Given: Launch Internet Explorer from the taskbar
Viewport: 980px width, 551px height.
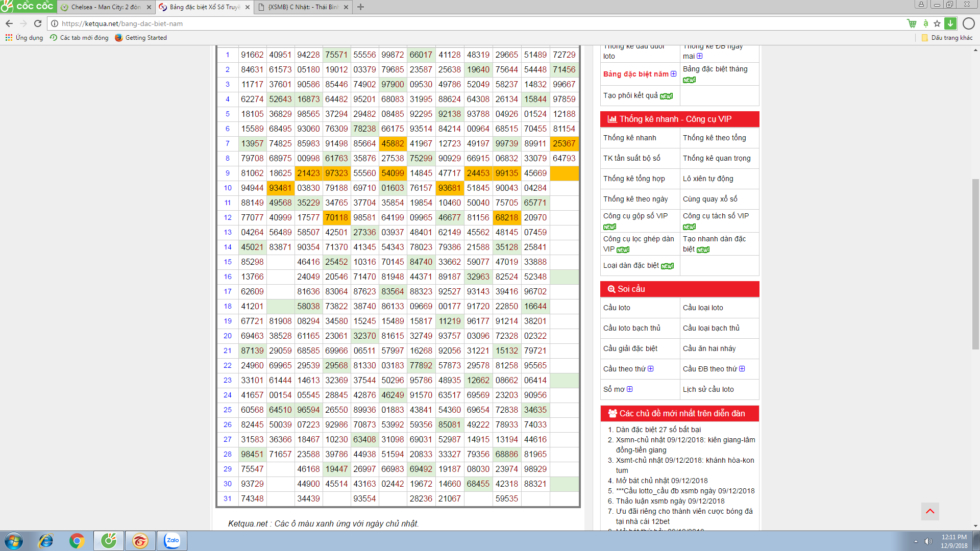Looking at the screenshot, I should (46, 541).
